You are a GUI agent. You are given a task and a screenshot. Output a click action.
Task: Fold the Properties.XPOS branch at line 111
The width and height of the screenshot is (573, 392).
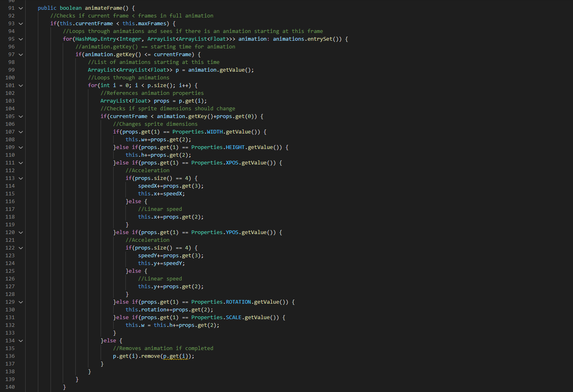point(21,163)
